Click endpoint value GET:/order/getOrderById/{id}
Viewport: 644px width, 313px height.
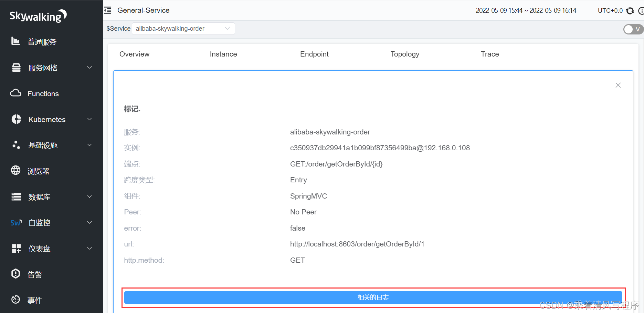(x=336, y=164)
